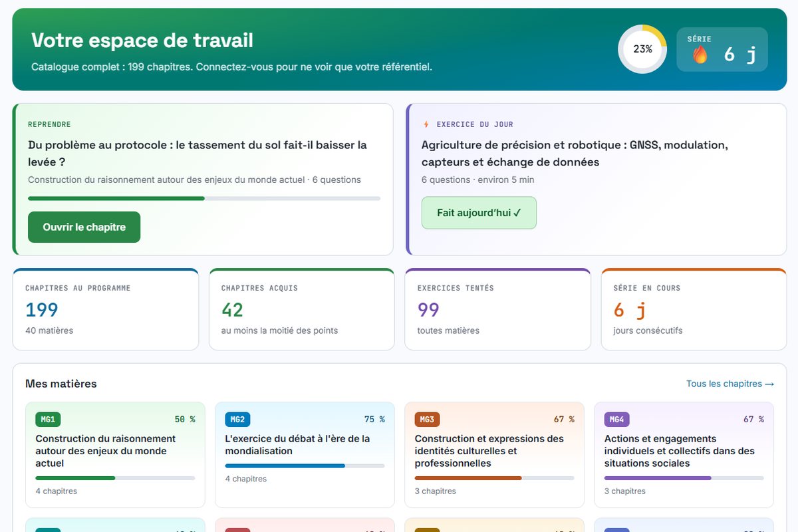Open the MG4 badge
The height and width of the screenshot is (532, 798).
point(616,420)
